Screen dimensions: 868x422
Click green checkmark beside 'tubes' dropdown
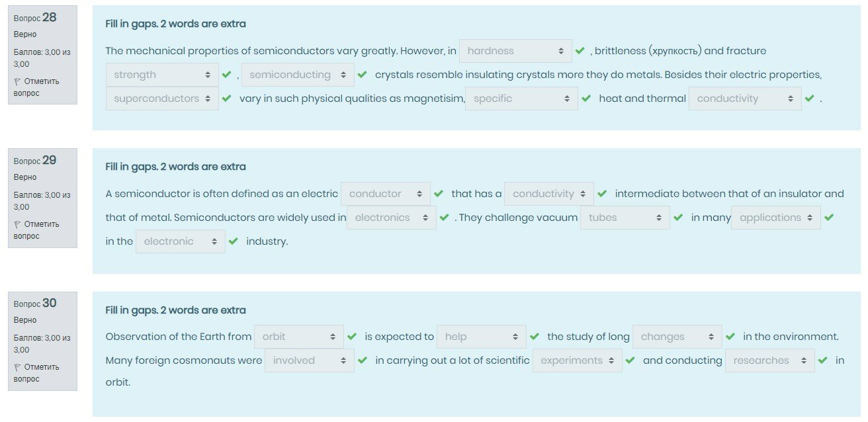pos(678,218)
